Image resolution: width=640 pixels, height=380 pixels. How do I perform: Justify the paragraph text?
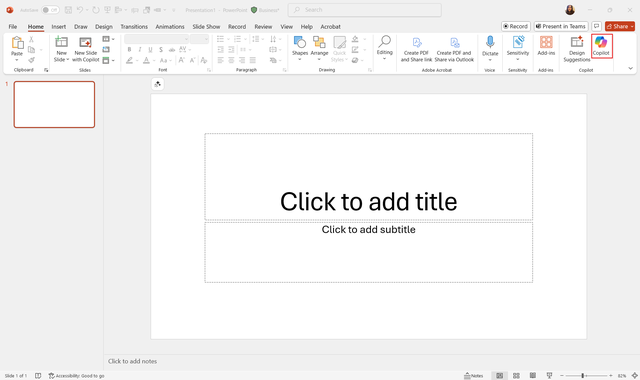pos(253,60)
